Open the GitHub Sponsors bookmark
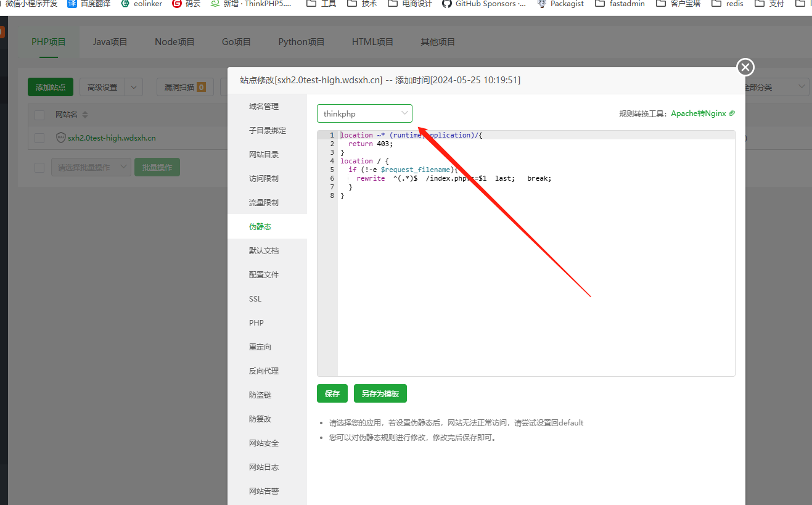 click(485, 4)
